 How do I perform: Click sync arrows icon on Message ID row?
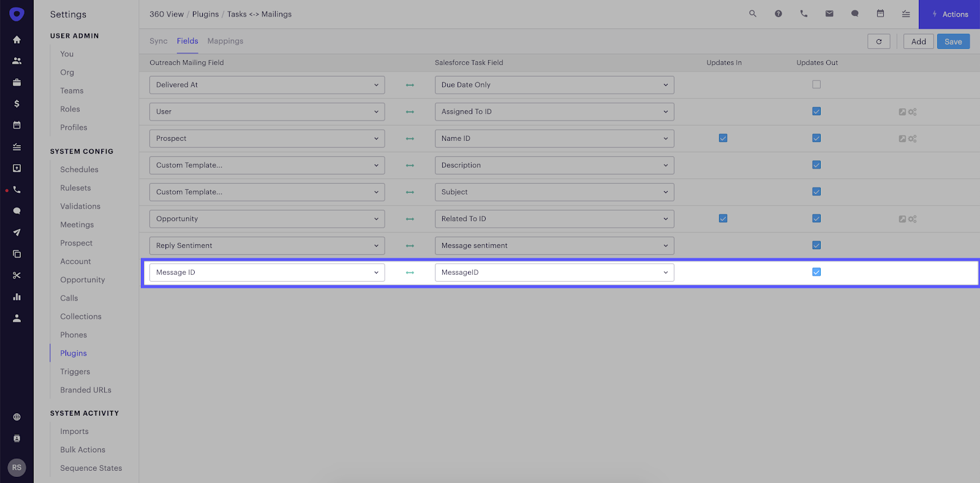point(410,272)
